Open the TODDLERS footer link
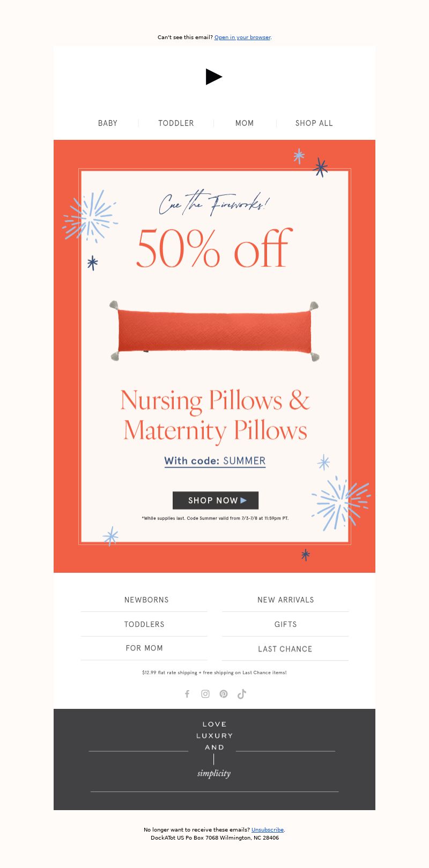Viewport: 429px width, 868px height. 144,624
